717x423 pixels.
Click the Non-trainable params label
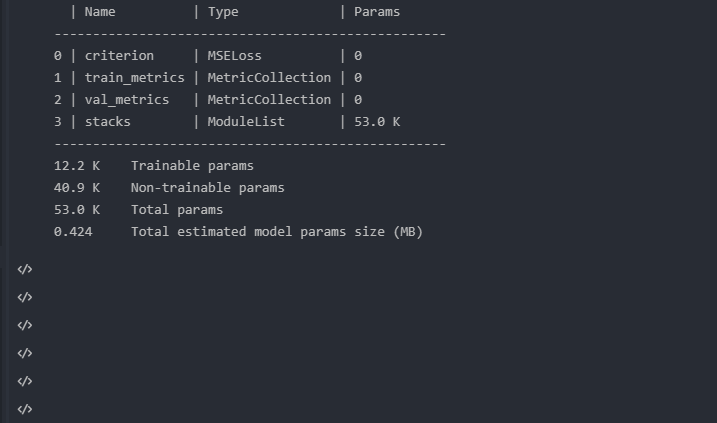[x=207, y=188]
